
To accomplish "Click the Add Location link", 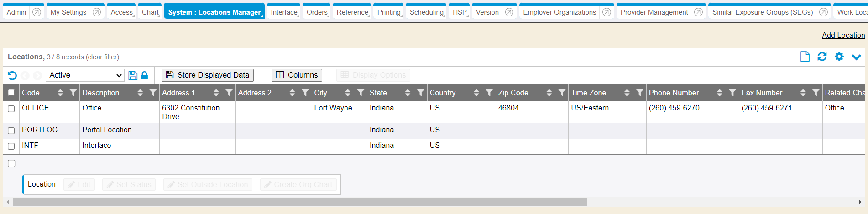I will 843,35.
